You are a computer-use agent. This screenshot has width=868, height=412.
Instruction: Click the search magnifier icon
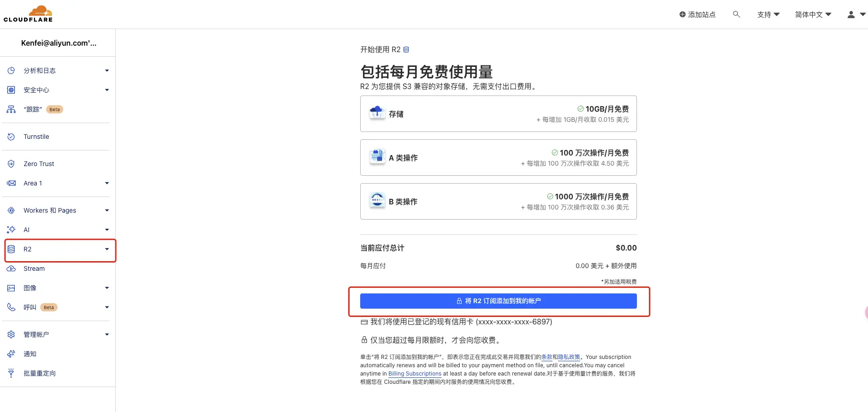point(737,14)
